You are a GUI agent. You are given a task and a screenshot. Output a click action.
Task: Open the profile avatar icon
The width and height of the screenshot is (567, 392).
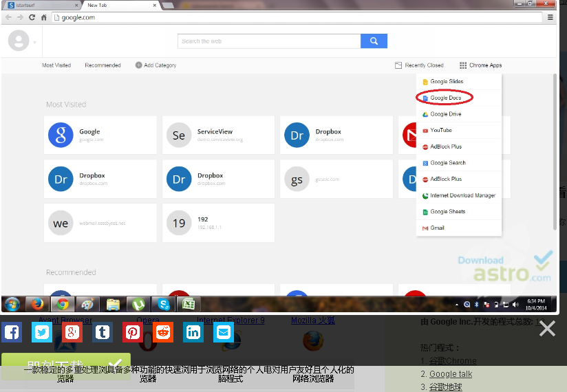pyautogui.click(x=19, y=41)
